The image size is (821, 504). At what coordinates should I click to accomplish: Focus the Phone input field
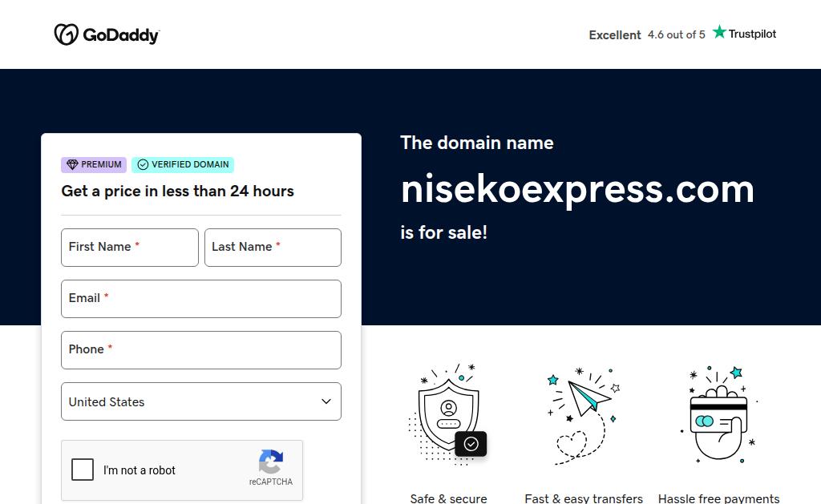(x=201, y=350)
